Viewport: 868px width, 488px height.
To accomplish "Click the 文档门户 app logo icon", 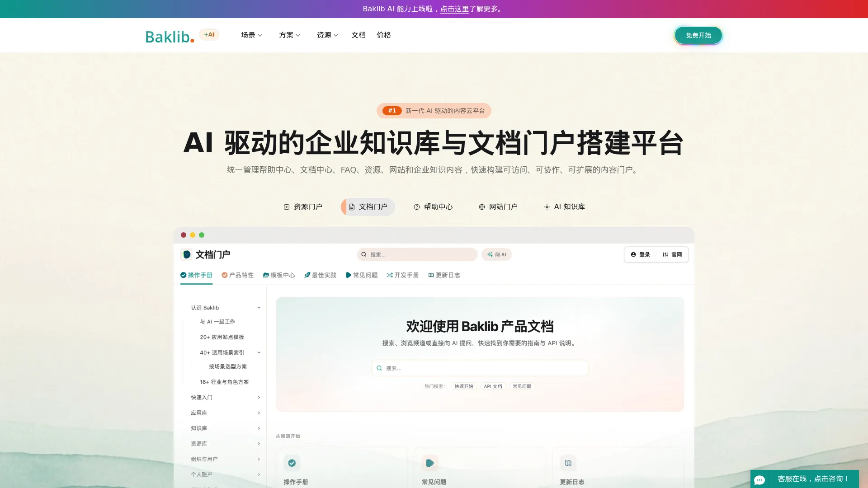I will pos(186,254).
